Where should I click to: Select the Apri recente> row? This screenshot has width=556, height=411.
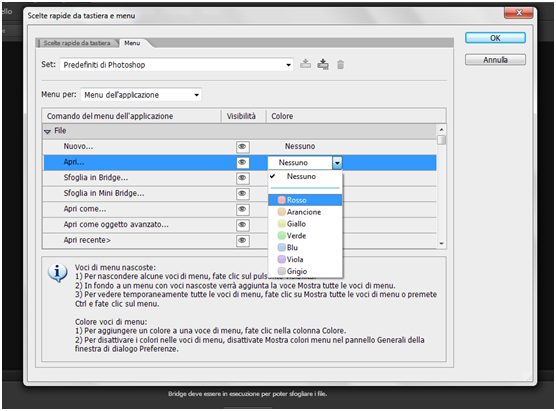tap(240, 240)
